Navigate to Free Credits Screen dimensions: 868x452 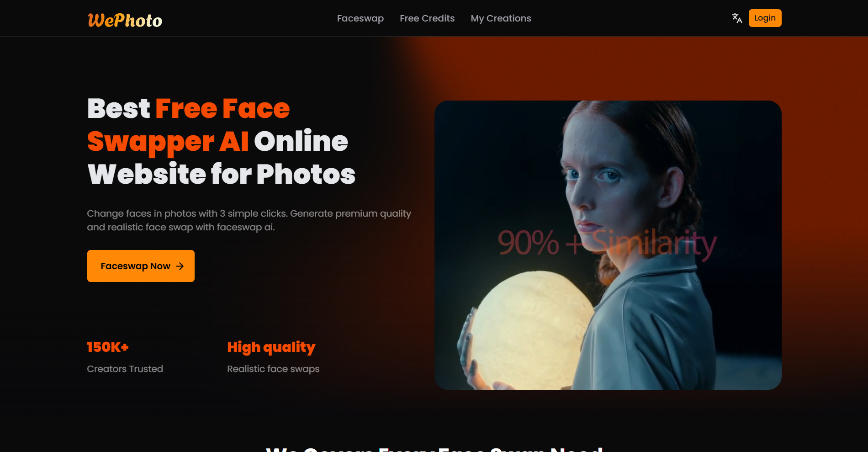(427, 18)
